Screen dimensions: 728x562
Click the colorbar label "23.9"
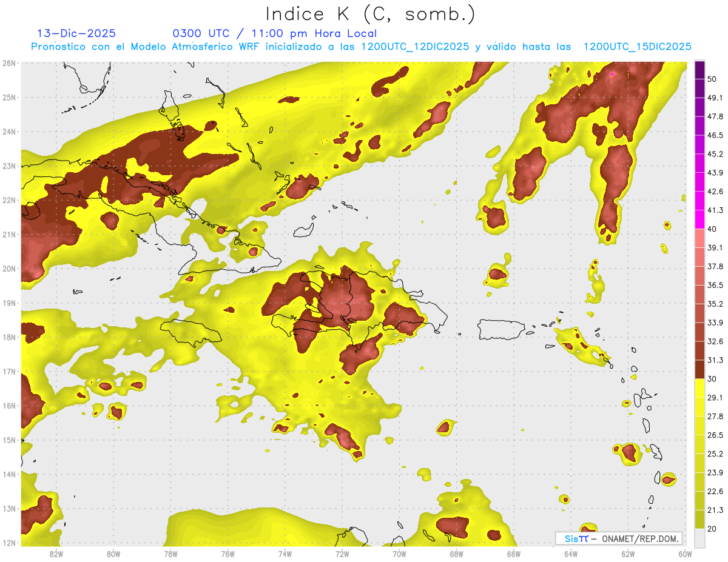(x=715, y=473)
